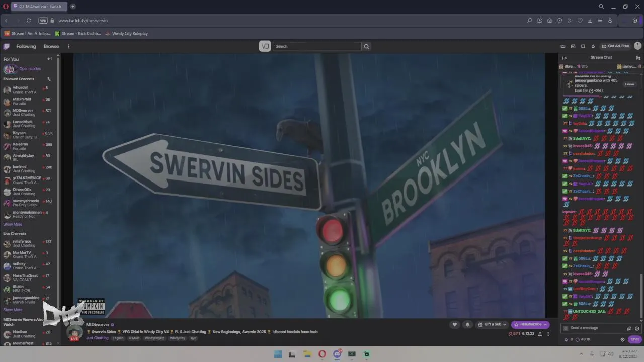Click the Twitch logo home icon
The height and width of the screenshot is (362, 644).
point(7,46)
